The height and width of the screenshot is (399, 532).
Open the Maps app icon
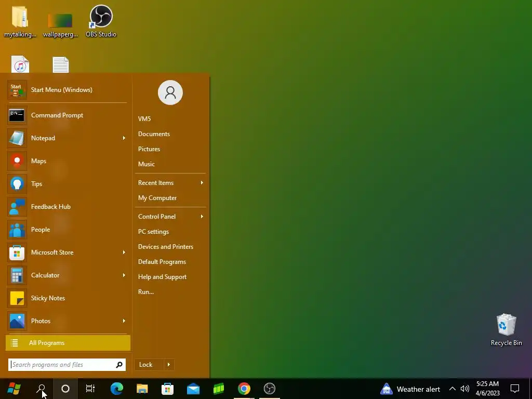click(17, 161)
